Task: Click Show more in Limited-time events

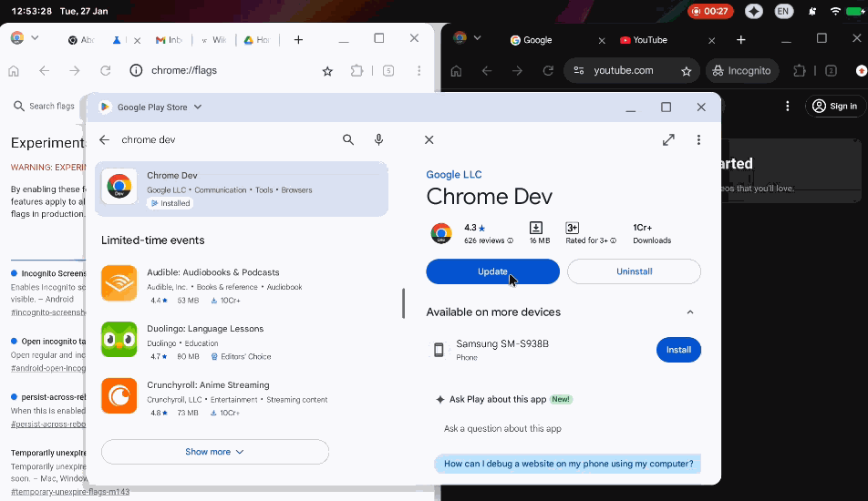Action: pyautogui.click(x=215, y=452)
